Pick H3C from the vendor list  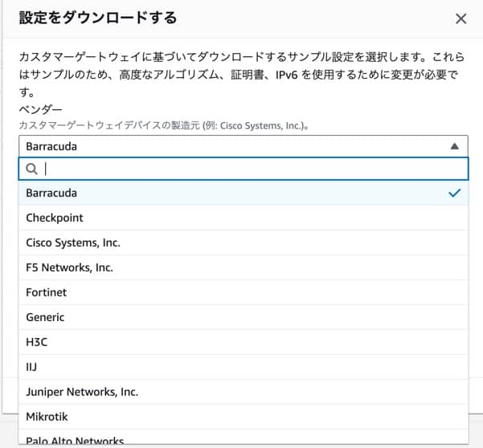pos(244,342)
